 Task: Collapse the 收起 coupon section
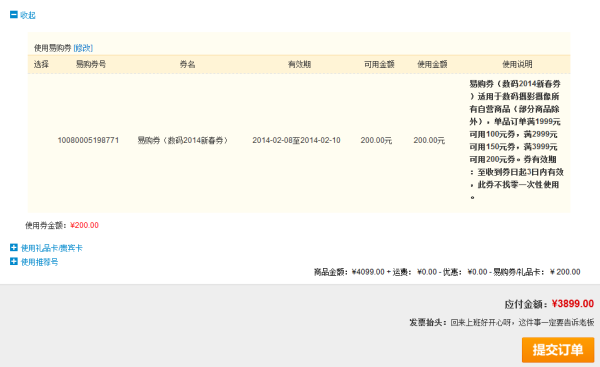(x=28, y=15)
